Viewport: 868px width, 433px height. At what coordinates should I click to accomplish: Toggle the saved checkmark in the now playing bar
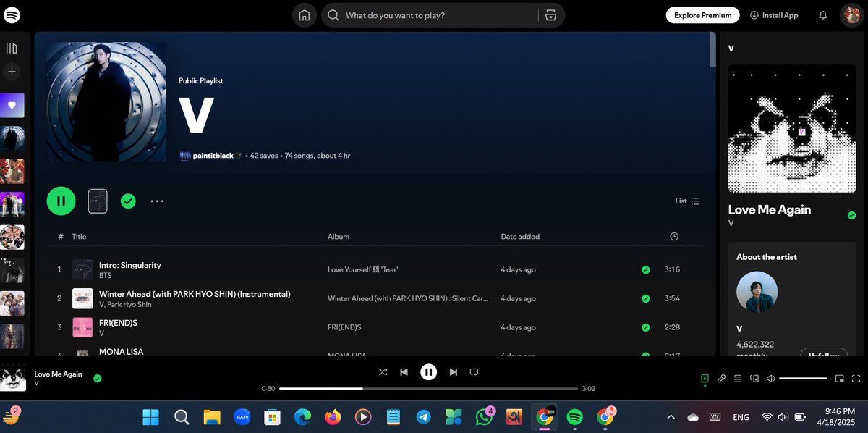click(x=97, y=378)
